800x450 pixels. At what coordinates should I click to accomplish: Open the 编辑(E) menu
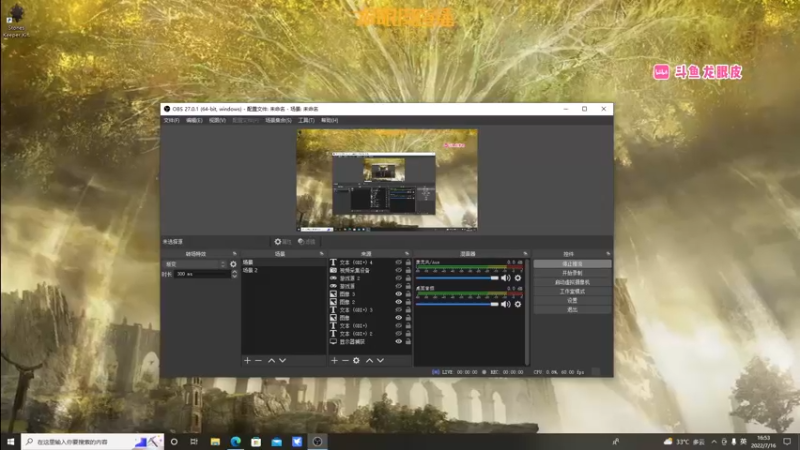(194, 120)
